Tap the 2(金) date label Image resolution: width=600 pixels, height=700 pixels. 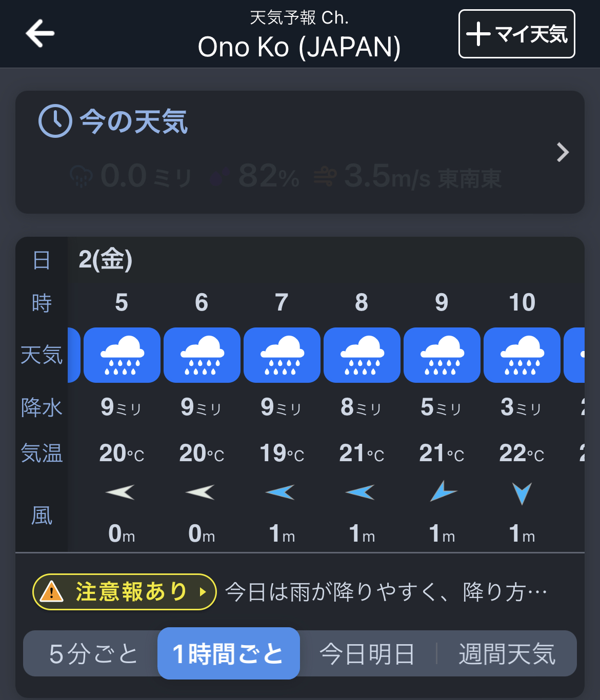point(106,259)
